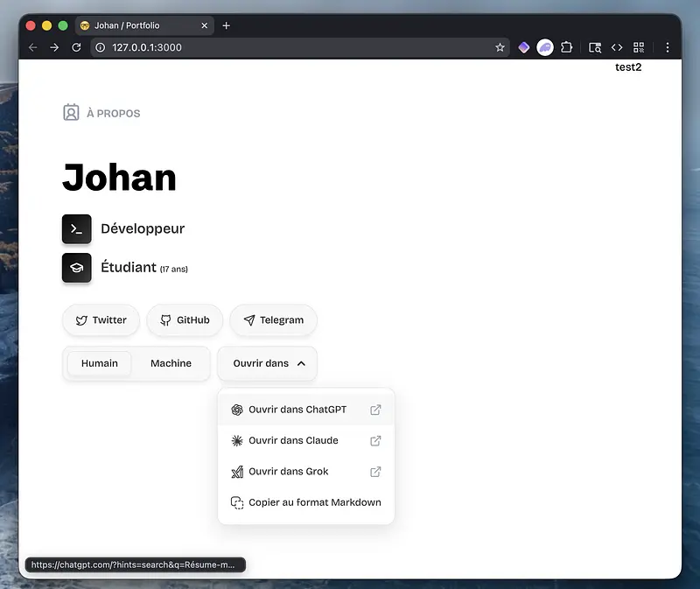Select Ouvrir dans ChatGPT
This screenshot has height=589, width=700.
click(297, 410)
